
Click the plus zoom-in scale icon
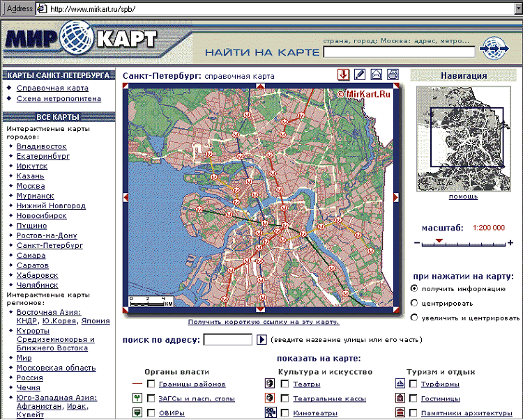[510, 243]
